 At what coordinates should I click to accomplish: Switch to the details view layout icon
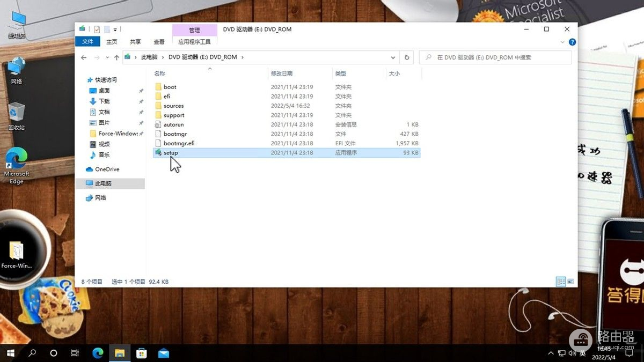(561, 281)
